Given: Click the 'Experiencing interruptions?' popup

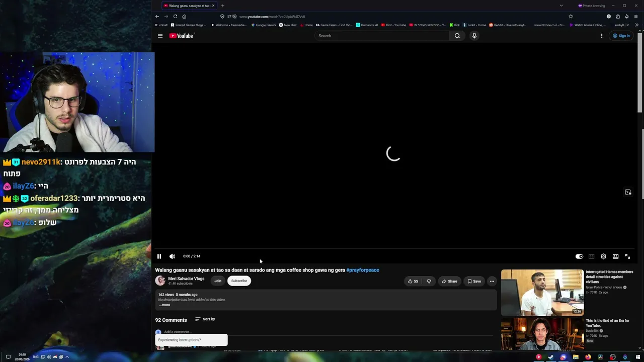Looking at the screenshot, I should tap(191, 340).
